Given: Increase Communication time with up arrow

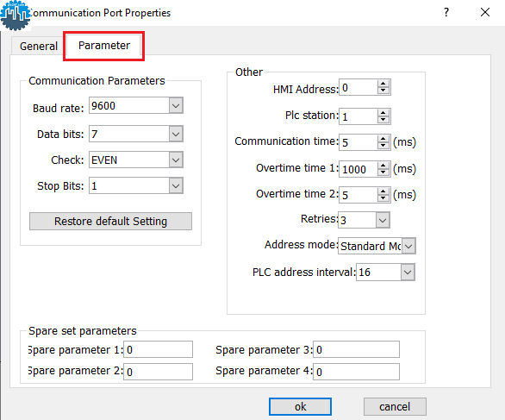Looking at the screenshot, I should click(x=383, y=139).
